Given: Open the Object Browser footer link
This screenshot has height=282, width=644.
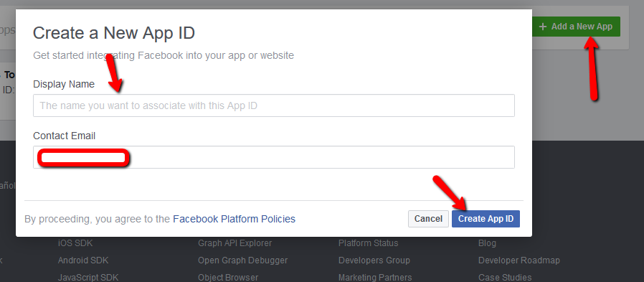Looking at the screenshot, I should (228, 278).
